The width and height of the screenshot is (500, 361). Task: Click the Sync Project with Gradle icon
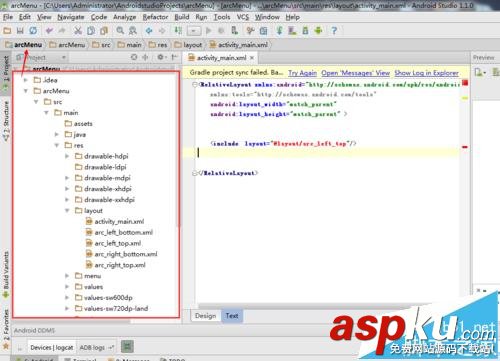coord(279,31)
